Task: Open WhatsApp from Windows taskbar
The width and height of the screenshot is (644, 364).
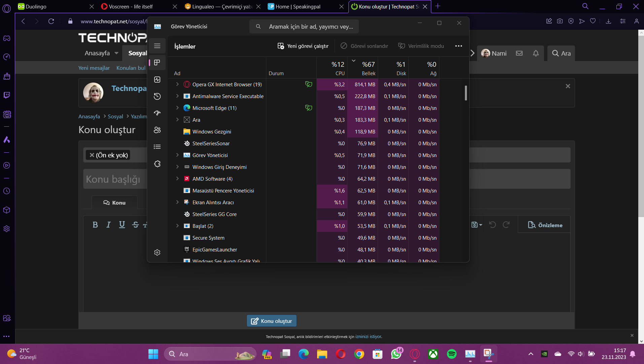Action: click(396, 354)
